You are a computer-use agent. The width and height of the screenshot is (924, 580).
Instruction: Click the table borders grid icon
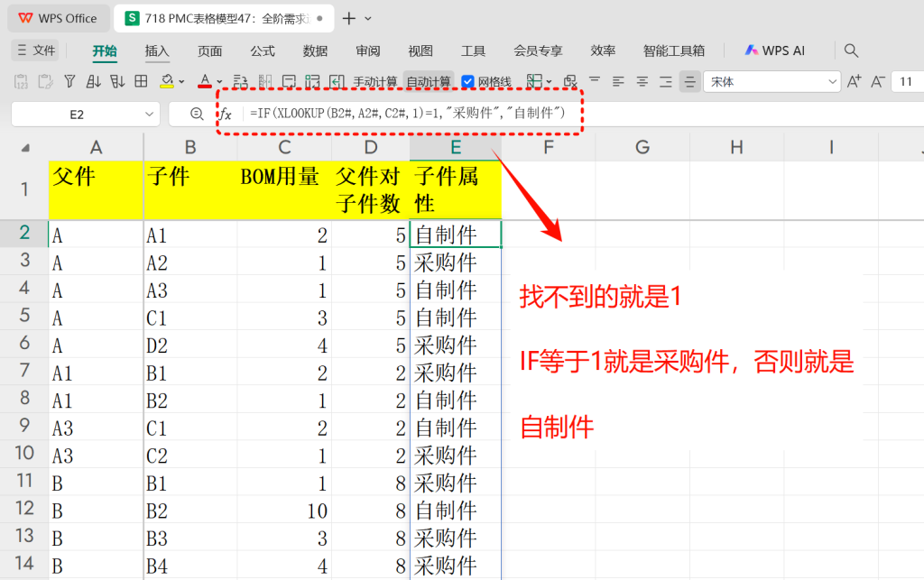(141, 81)
